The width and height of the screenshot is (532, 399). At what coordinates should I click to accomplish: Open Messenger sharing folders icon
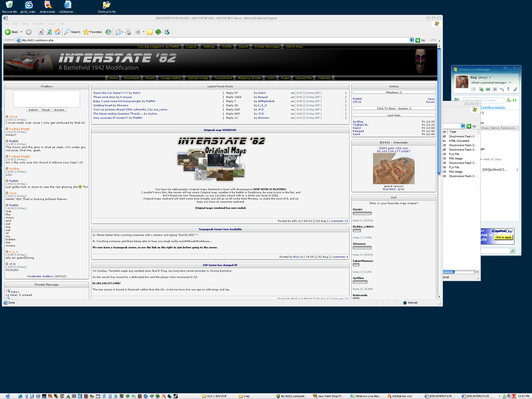[x=481, y=89]
